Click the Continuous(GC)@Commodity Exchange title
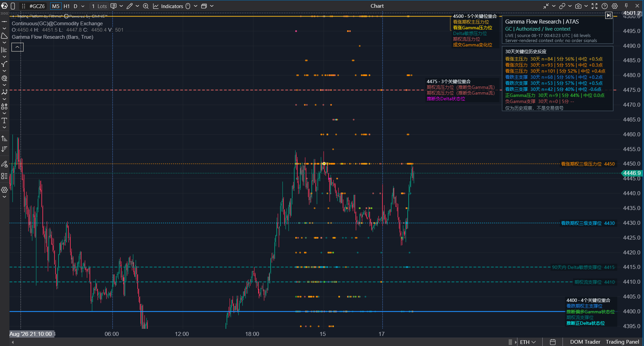 [57, 24]
